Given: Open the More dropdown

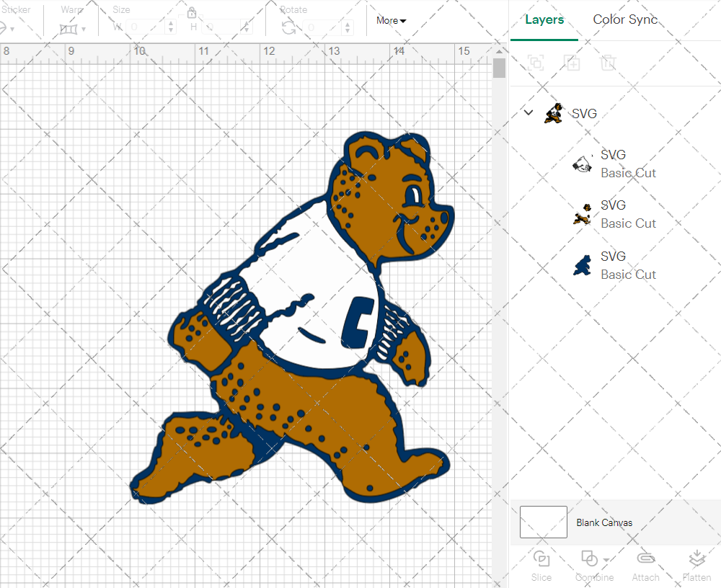Looking at the screenshot, I should 390,21.
